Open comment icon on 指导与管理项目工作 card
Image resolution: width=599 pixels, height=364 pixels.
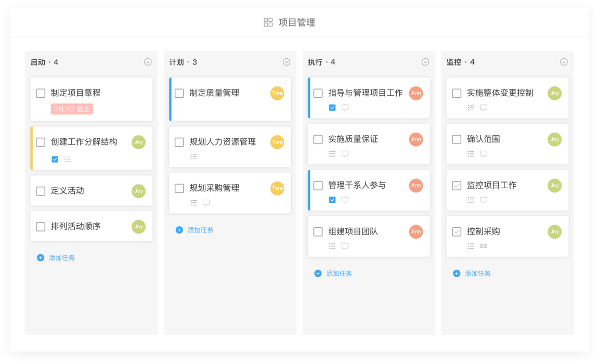[x=345, y=108]
